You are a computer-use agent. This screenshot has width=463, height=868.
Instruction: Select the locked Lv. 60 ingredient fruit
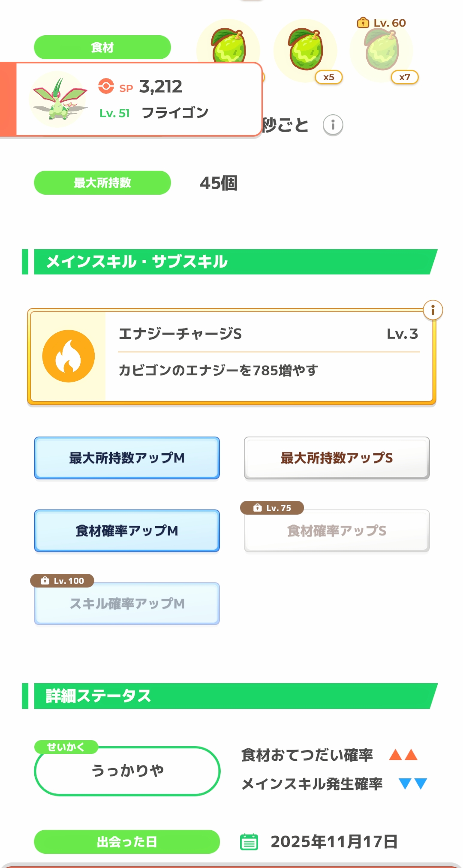[382, 51]
